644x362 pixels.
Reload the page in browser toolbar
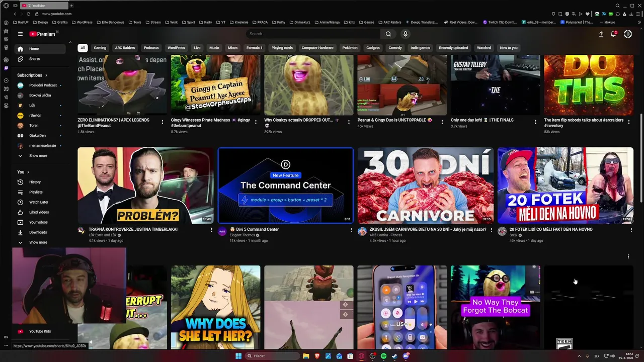coord(28,14)
